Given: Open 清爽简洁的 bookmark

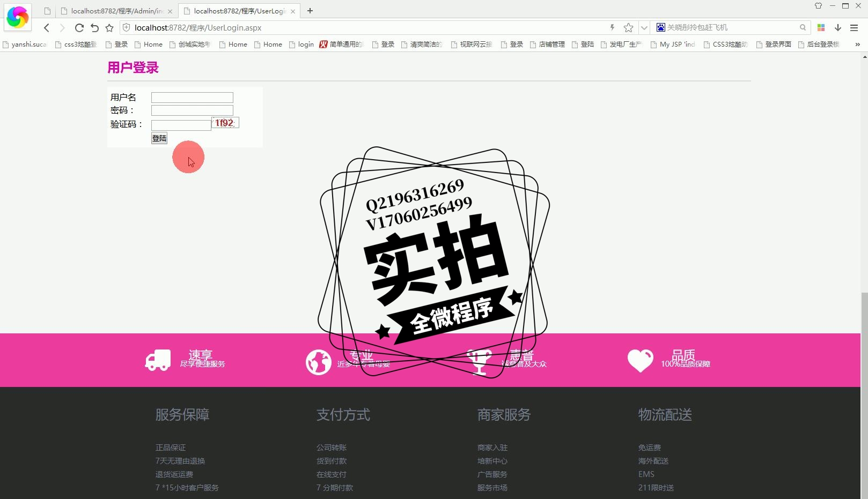Looking at the screenshot, I should [422, 44].
